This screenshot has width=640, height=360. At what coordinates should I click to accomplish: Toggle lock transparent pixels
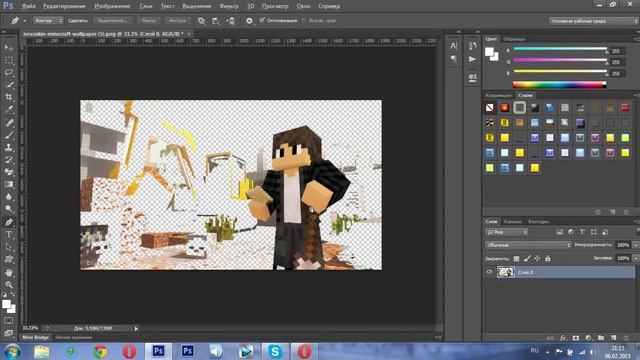516,258
